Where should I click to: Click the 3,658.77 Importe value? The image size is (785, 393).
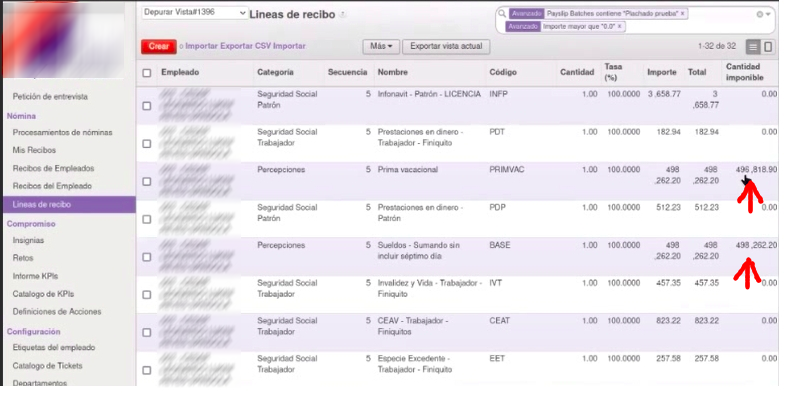pyautogui.click(x=664, y=94)
